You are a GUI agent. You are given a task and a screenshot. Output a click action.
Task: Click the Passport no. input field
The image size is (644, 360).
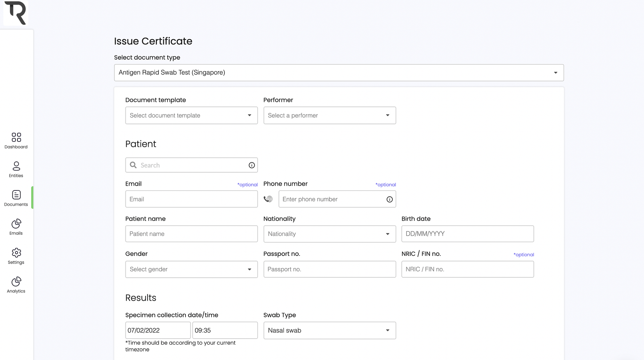[330, 269]
